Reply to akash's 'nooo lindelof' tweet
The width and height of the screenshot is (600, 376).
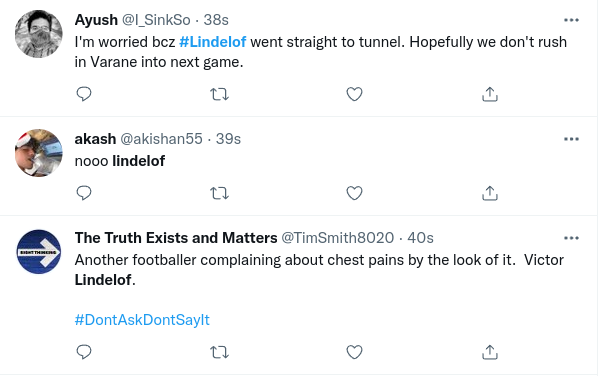pyautogui.click(x=84, y=193)
